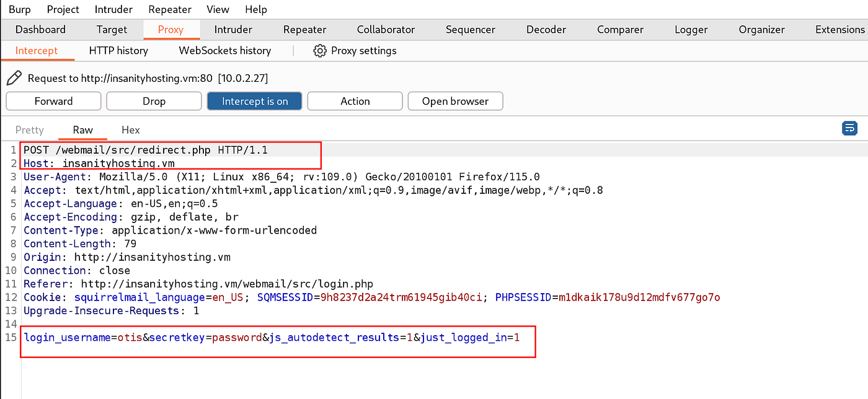Open the Help menu
This screenshot has width=868, height=399.
[256, 9]
